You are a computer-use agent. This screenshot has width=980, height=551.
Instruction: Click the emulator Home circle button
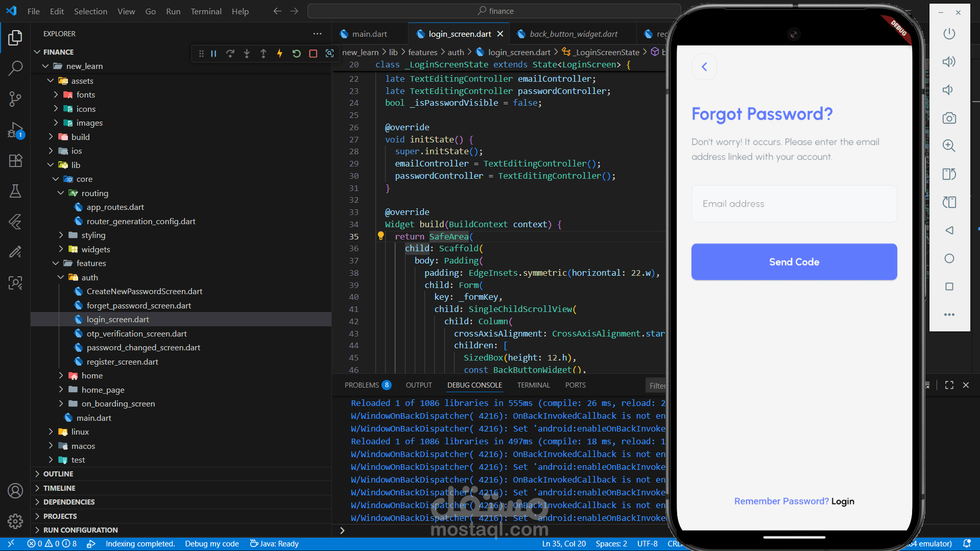[949, 258]
